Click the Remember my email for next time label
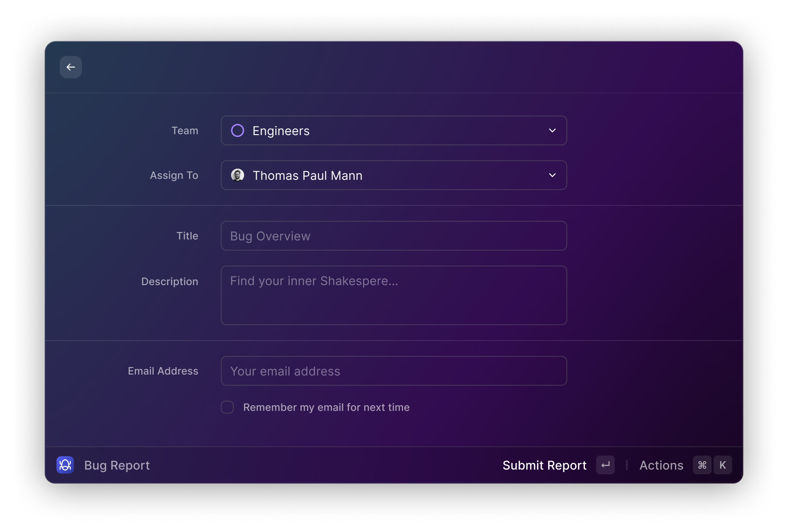This screenshot has width=788, height=532. (x=326, y=407)
